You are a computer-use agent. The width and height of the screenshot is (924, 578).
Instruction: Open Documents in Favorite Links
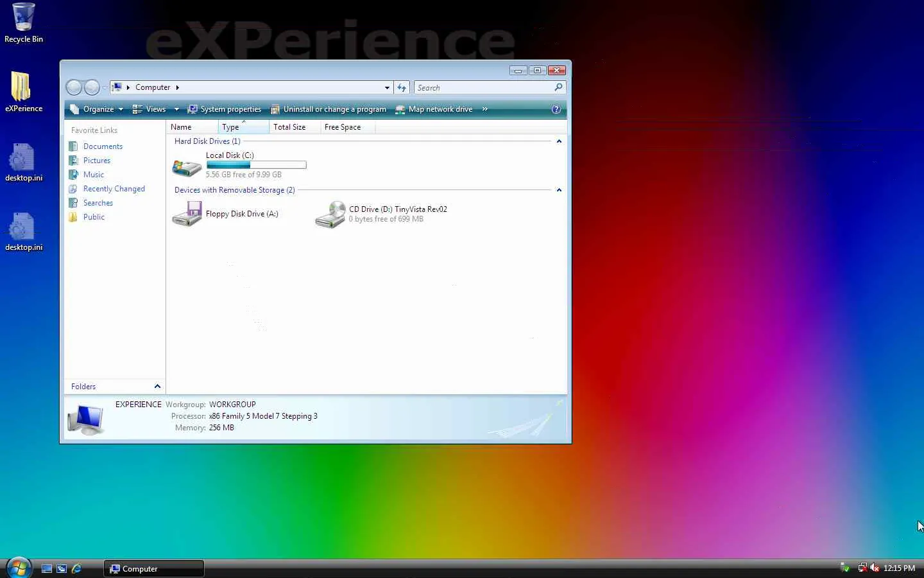102,146
